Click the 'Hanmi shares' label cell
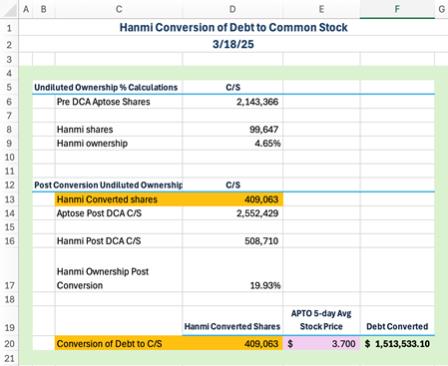448x366 pixels. tap(119, 130)
